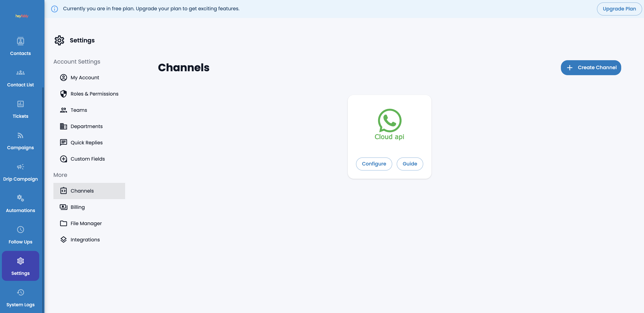
Task: Open Teams settings page
Action: (78, 110)
